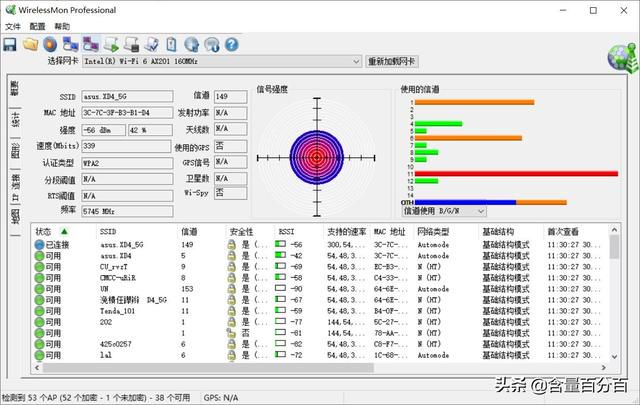The height and width of the screenshot is (405, 640).
Task: Click the horizontal scrollbar under the AP list
Action: coord(208,367)
